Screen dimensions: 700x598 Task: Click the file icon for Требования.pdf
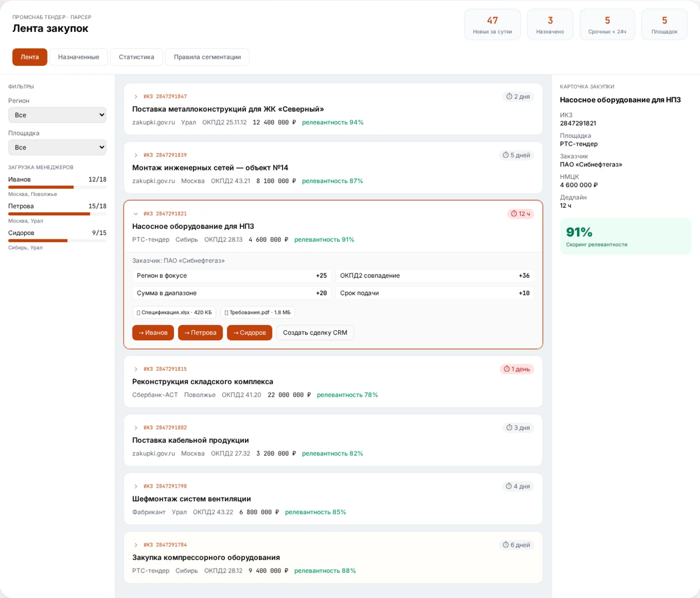(x=226, y=313)
